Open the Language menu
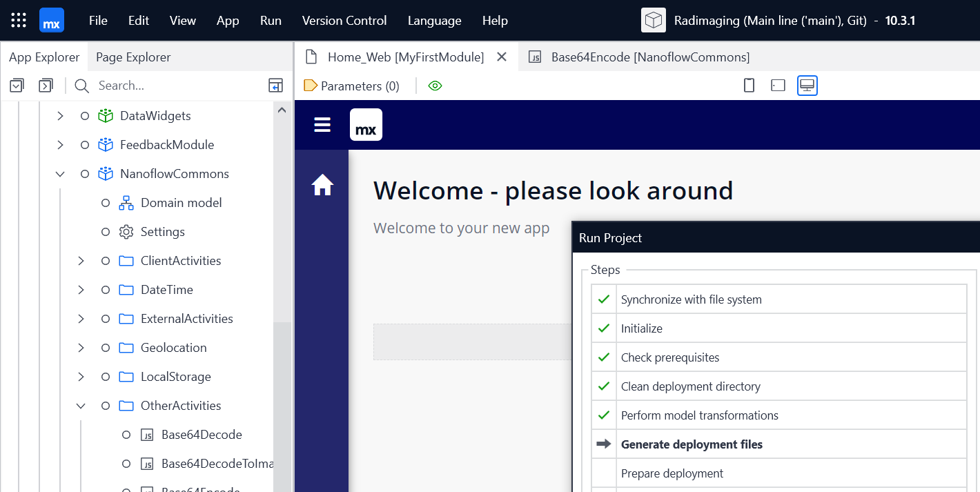Screen dimensions: 980x492 pyautogui.click(x=434, y=21)
